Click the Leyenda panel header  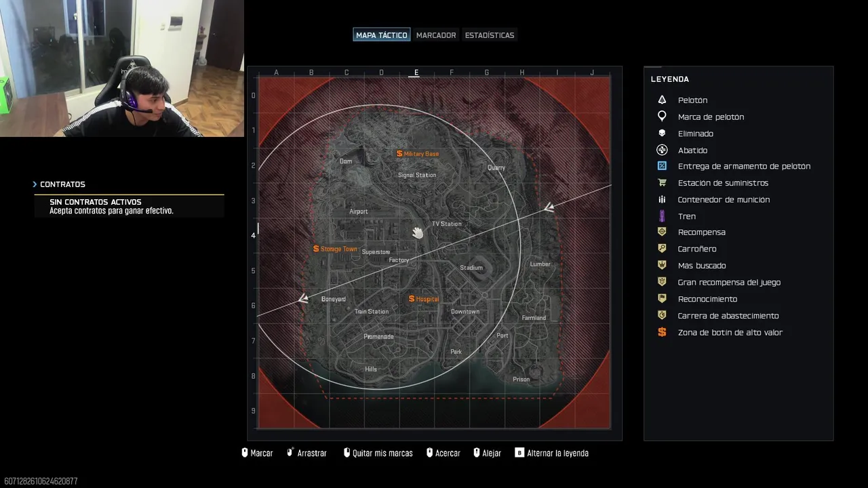(670, 79)
